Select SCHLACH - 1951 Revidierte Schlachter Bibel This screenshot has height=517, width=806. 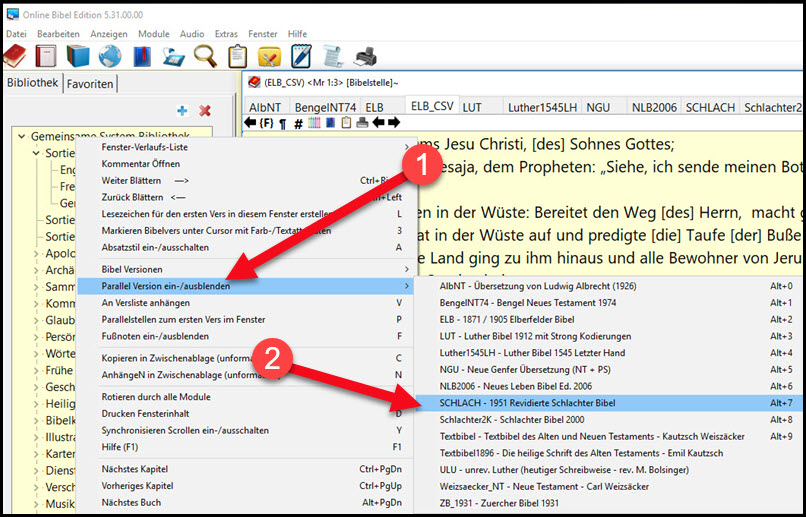tap(609, 403)
